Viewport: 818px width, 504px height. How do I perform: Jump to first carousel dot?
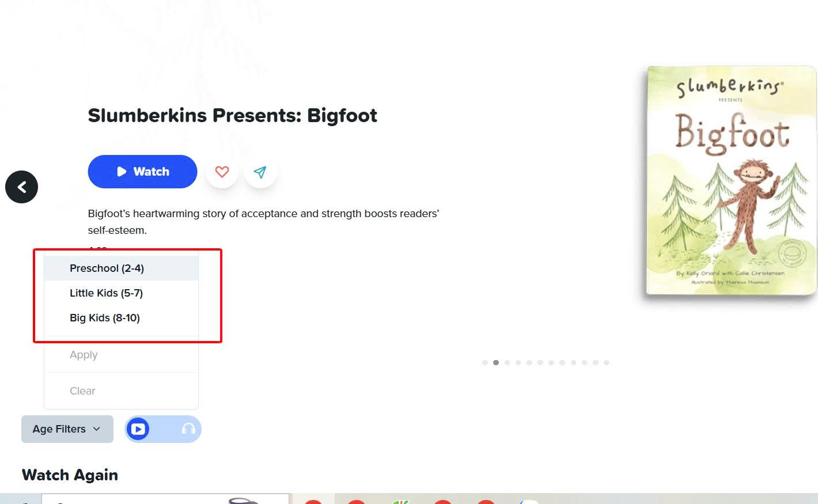(485, 363)
